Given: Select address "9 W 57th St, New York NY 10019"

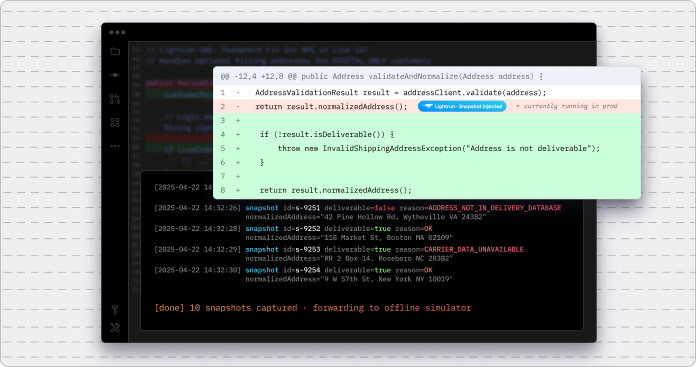Looking at the screenshot, I should pyautogui.click(x=386, y=279).
